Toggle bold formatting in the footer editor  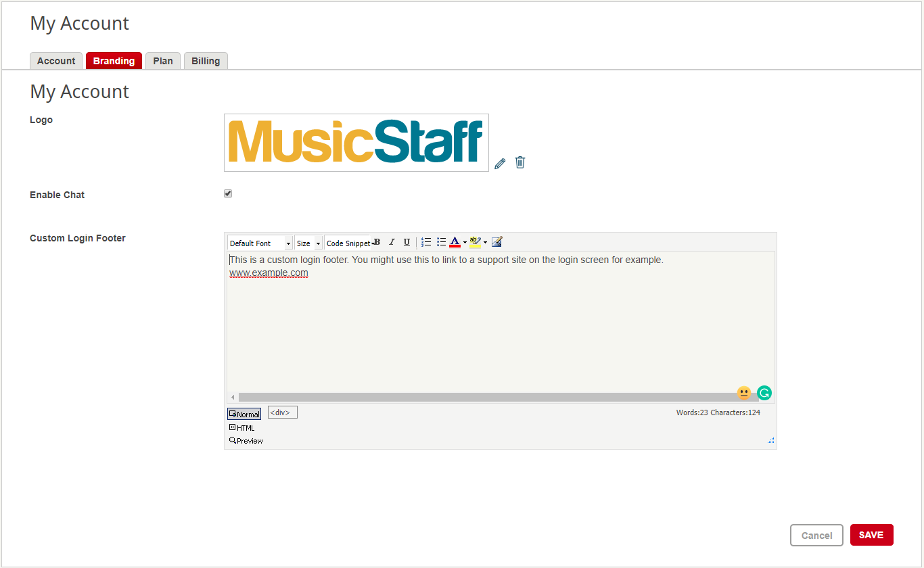[377, 242]
